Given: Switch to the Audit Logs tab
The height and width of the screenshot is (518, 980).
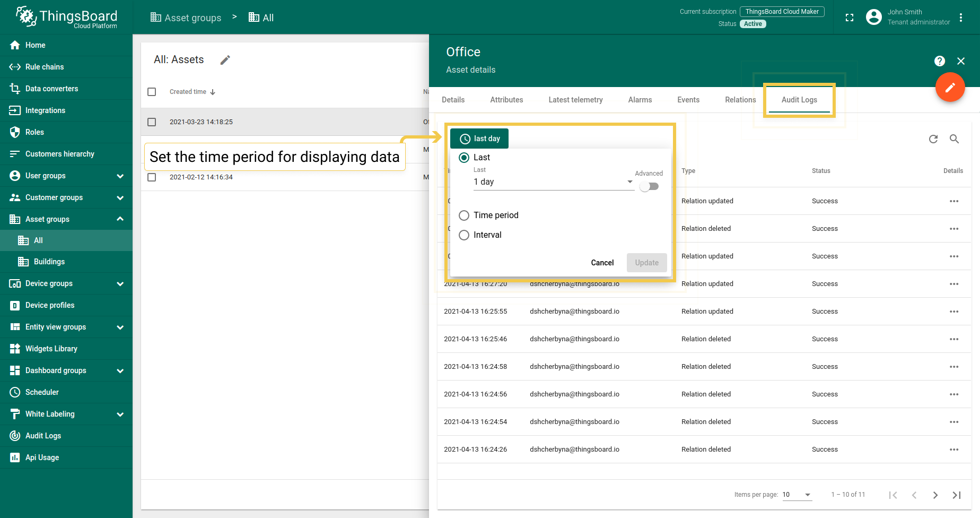Looking at the screenshot, I should [x=799, y=100].
